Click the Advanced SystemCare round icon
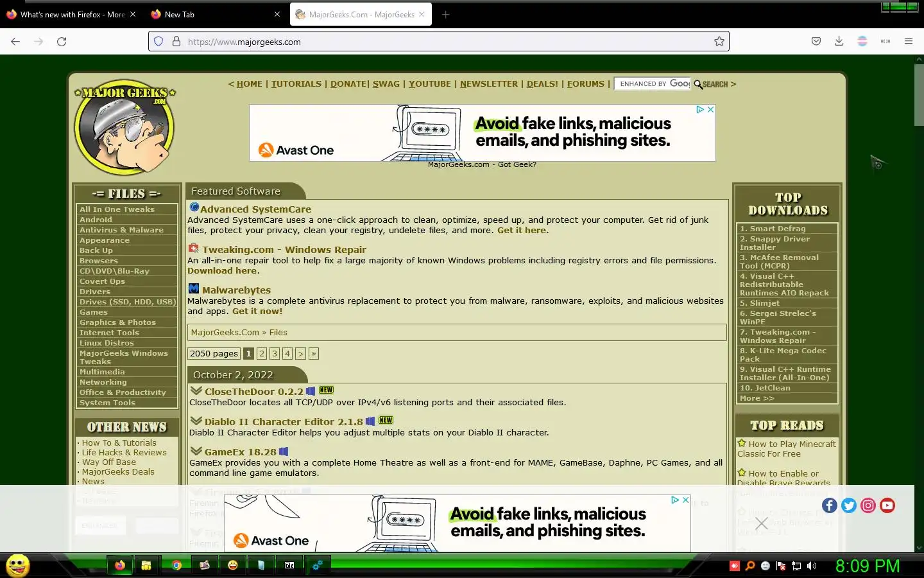Screen dimensions: 924x578 (x=194, y=207)
